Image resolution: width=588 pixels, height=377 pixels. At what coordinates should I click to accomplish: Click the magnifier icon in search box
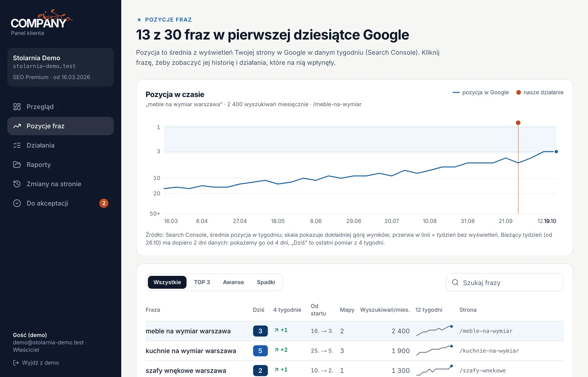click(x=455, y=282)
